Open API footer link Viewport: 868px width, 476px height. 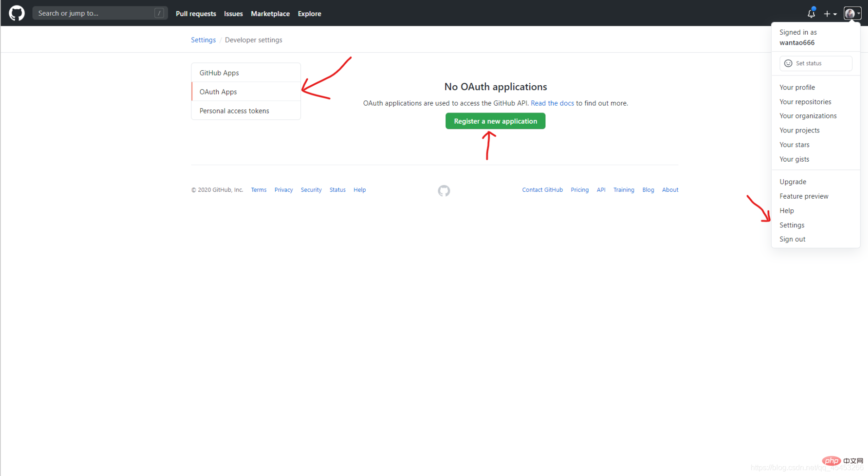click(601, 190)
